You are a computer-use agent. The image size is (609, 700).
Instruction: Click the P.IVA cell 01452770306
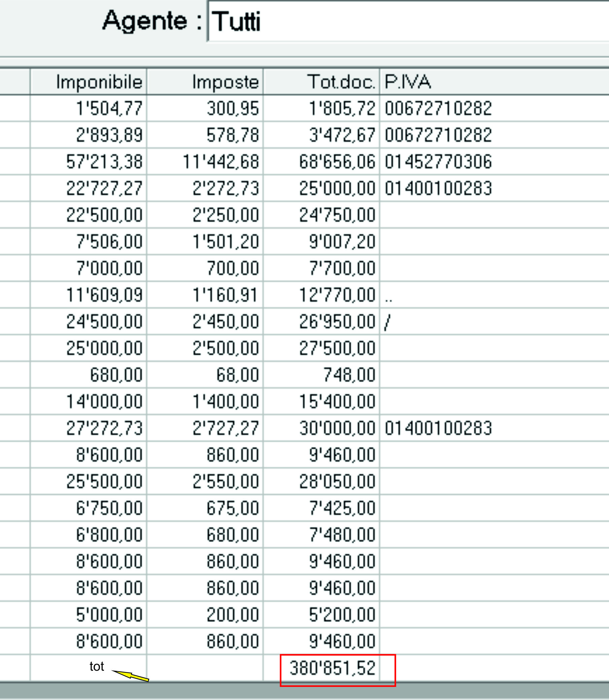[x=438, y=161]
